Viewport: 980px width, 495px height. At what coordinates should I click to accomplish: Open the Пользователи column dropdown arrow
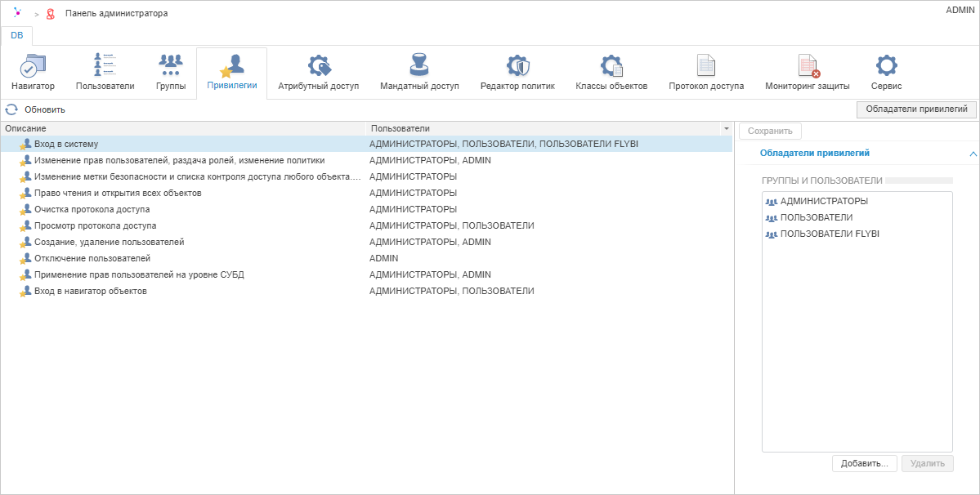point(726,129)
